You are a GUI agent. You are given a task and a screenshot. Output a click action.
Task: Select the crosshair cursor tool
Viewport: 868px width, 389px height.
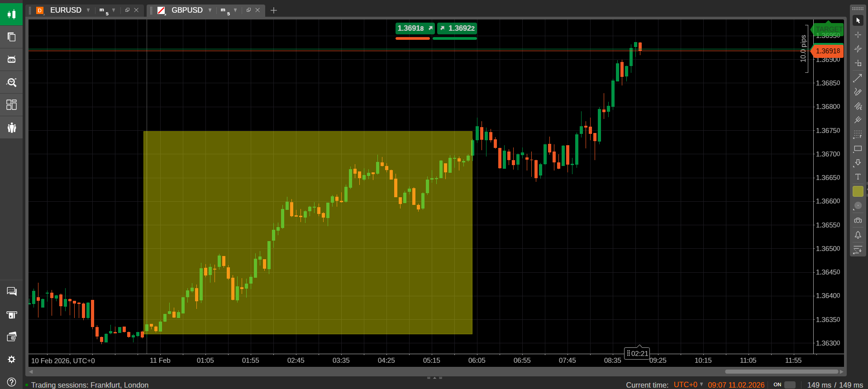tap(858, 35)
